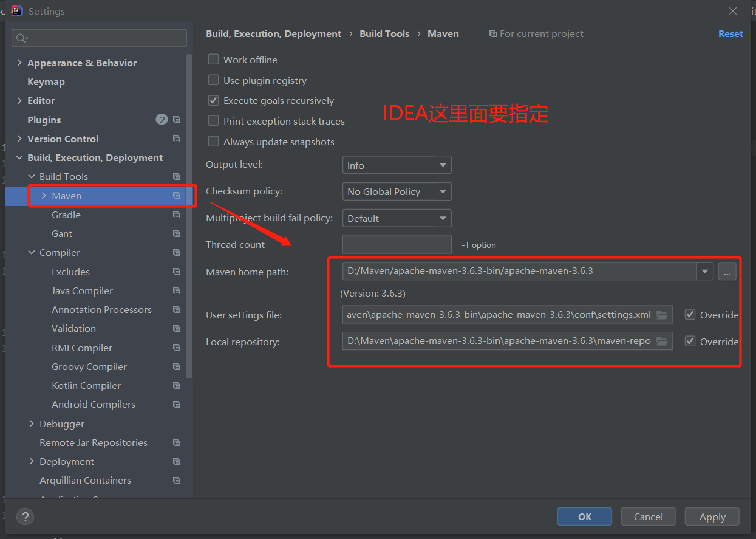Screen dimensions: 756x539
Task: Click the IntelliJ IDEA logo in title bar
Action: coord(17,11)
